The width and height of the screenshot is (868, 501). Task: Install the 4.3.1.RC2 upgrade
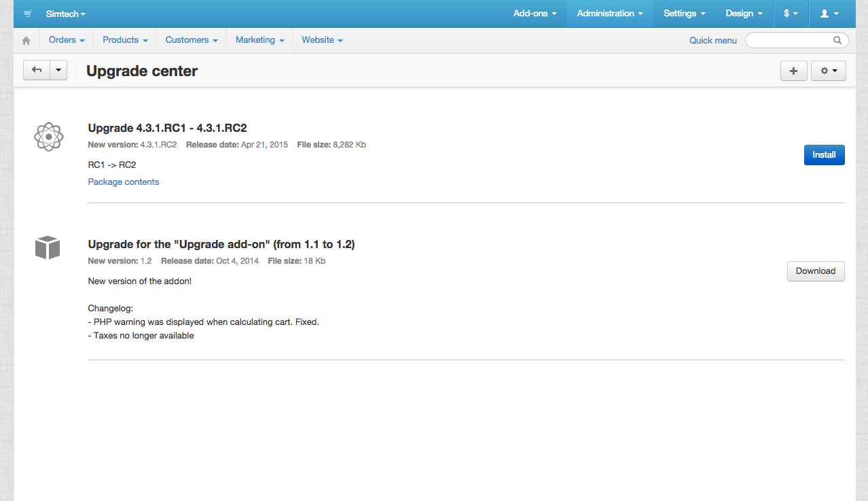[824, 155]
